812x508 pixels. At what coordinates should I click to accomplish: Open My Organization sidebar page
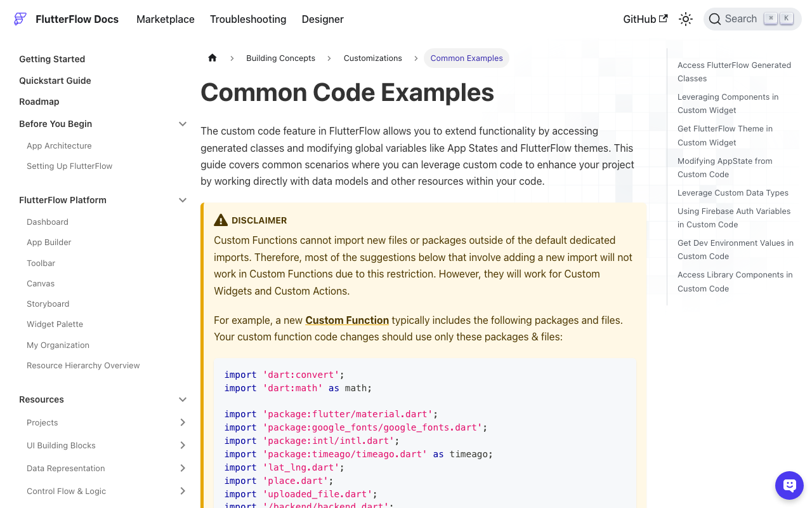(x=58, y=345)
